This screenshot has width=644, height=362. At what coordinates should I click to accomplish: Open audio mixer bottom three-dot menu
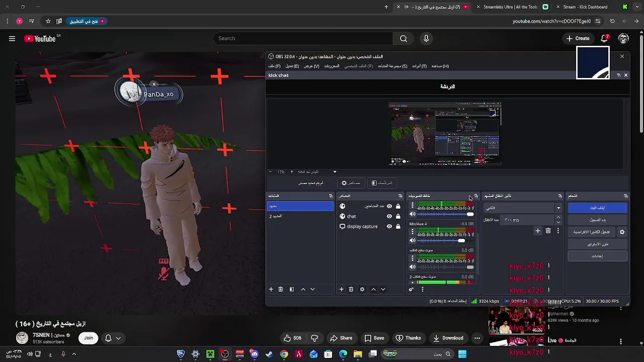tap(423, 290)
